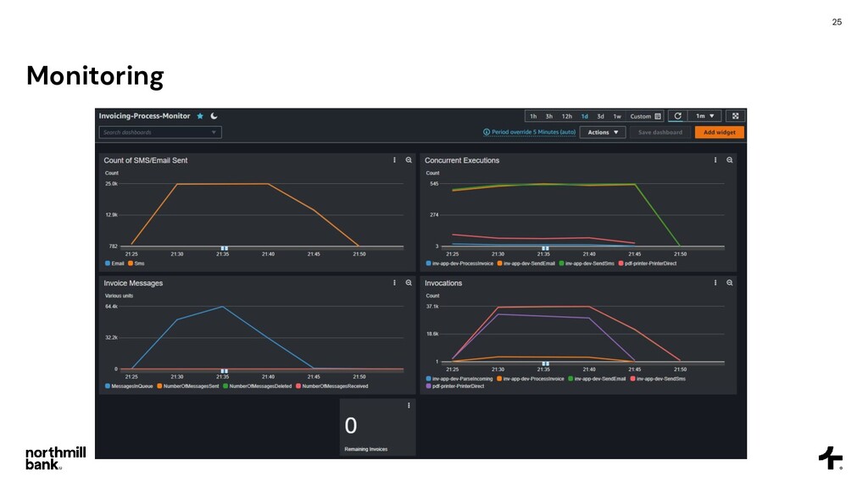868x488 pixels.
Task: Select the 3h time range
Action: [549, 116]
